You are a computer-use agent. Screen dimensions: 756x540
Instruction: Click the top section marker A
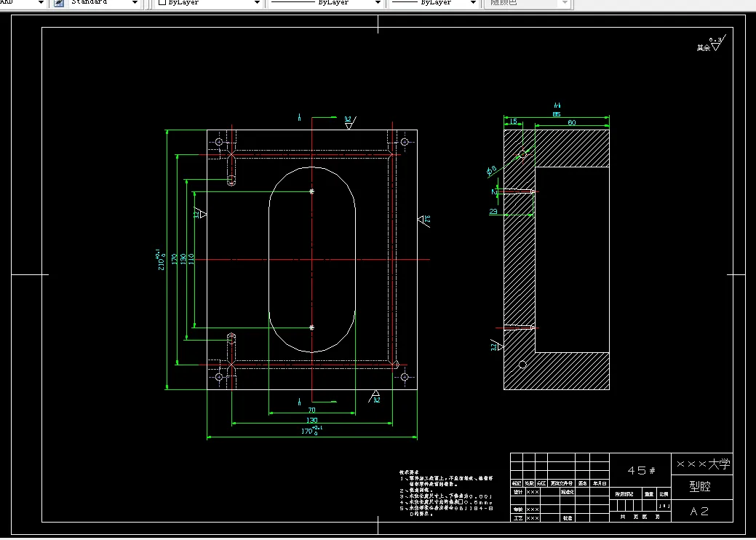point(299,117)
